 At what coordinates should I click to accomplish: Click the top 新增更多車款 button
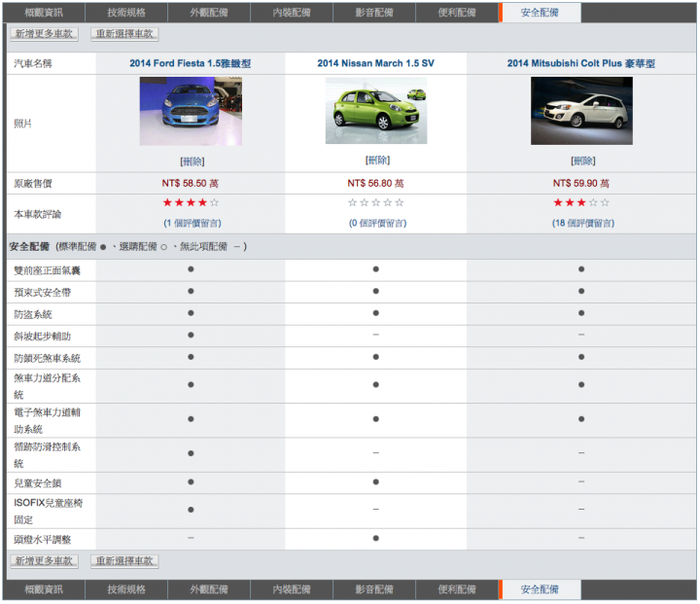(x=44, y=34)
